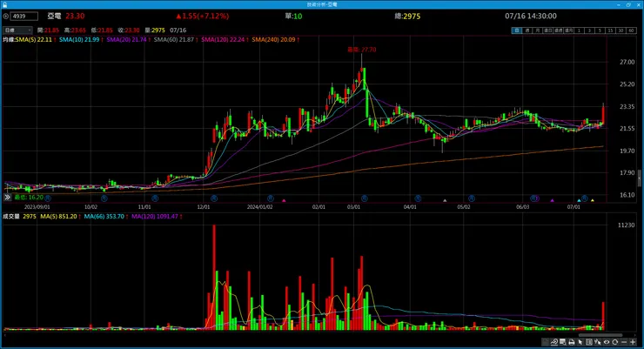Switch to the 月 monthly period tab

click(537, 30)
